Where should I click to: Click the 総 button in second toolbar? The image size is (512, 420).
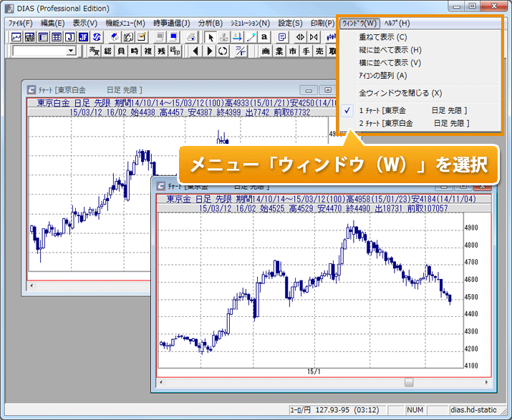[108, 51]
